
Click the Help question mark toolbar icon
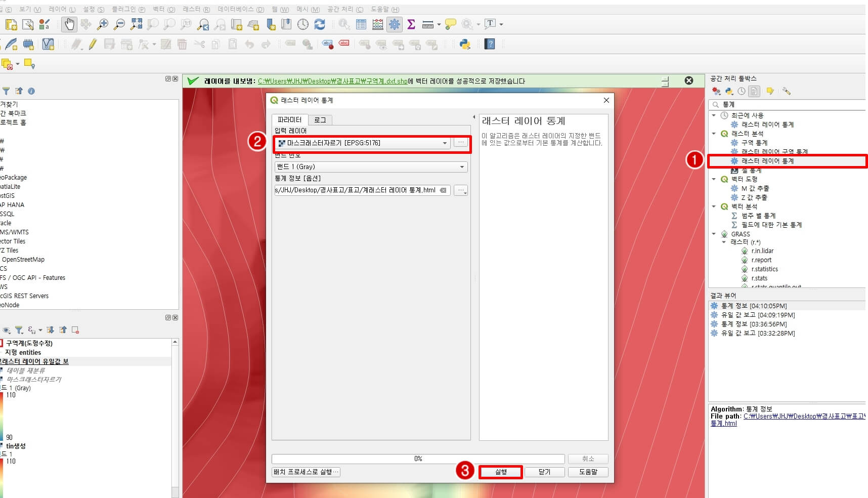point(490,44)
